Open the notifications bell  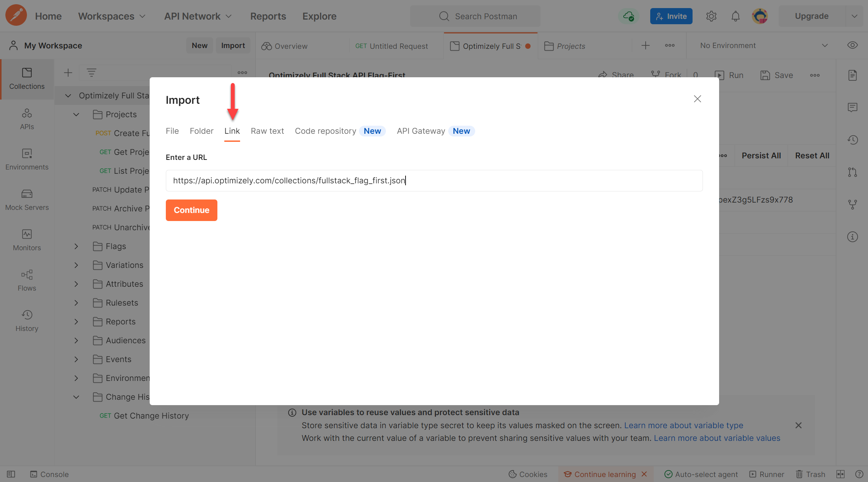point(735,16)
